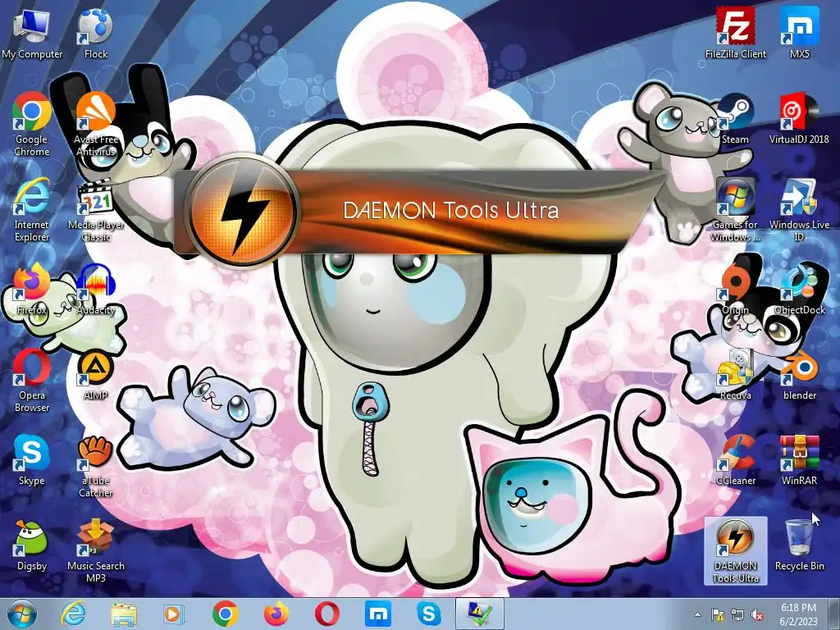The image size is (840, 630).
Task: Select the Music Search MP3 shortcut
Action: coord(95,550)
